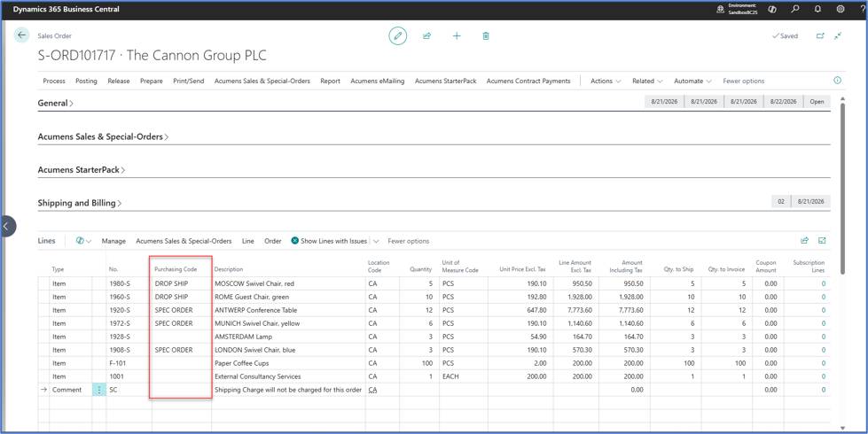Open the Line menu in Lines toolbar
The image size is (868, 434).
(x=248, y=241)
